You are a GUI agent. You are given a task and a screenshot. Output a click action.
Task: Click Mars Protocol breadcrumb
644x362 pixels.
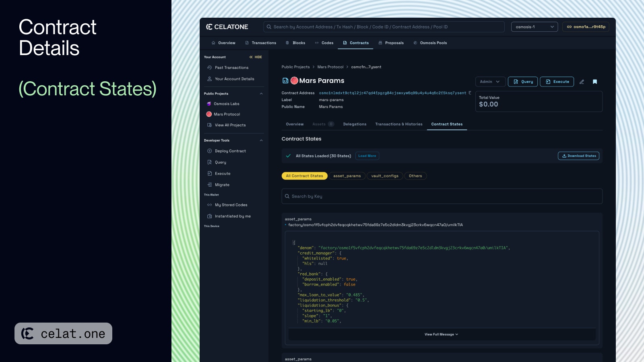[x=330, y=67]
